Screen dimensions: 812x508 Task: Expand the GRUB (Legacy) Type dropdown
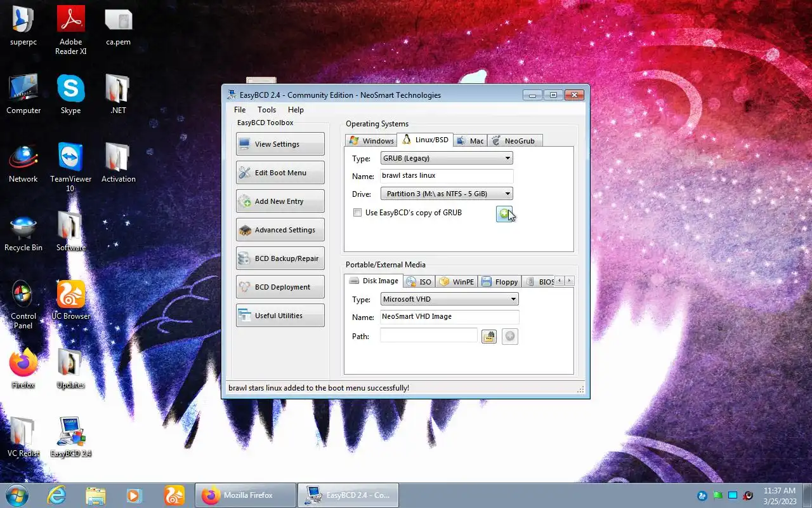447,158
